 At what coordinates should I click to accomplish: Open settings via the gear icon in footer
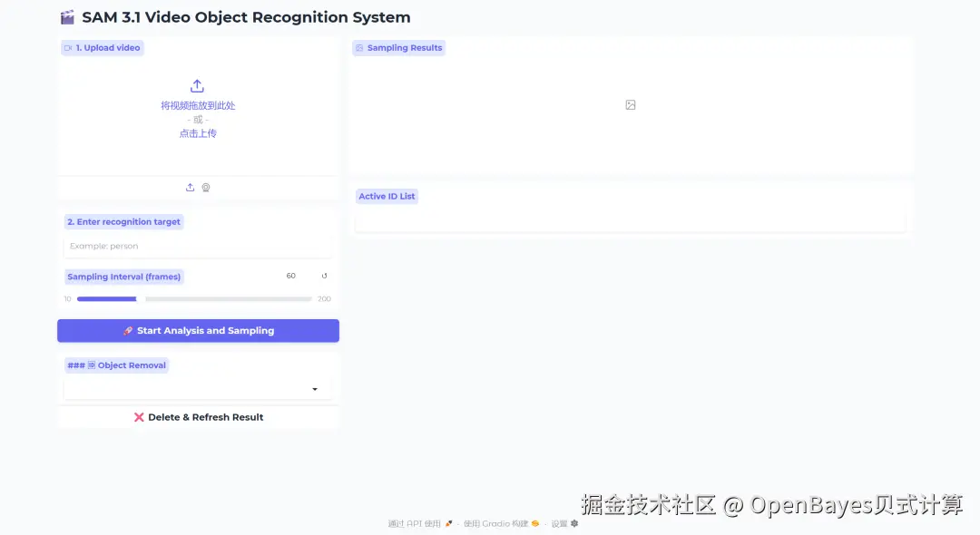(573, 523)
